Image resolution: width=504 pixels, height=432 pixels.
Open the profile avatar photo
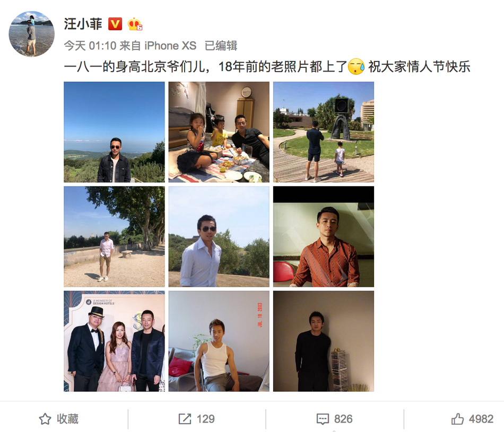coord(31,34)
